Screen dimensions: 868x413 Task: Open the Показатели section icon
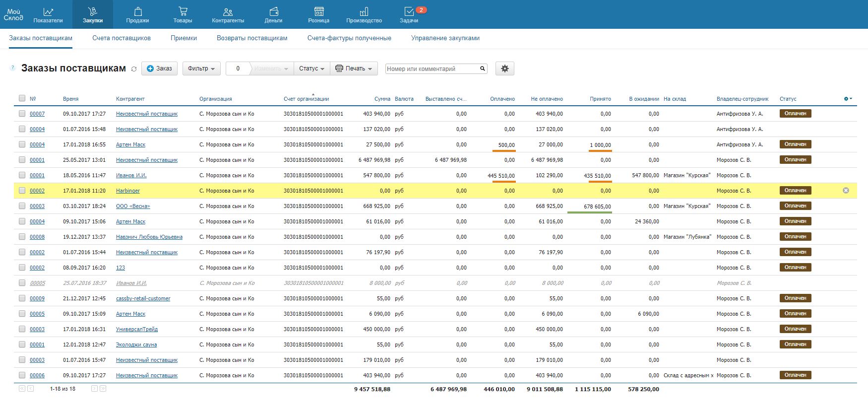tap(48, 12)
